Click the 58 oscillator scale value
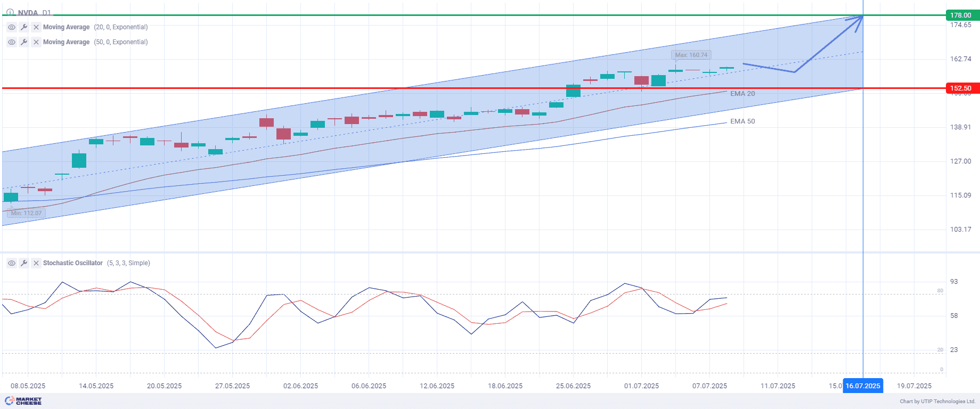 coord(954,316)
